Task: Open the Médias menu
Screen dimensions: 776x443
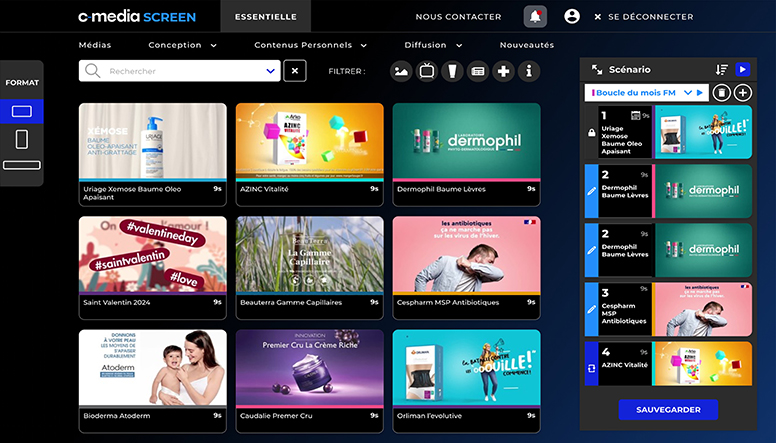Action: (95, 45)
